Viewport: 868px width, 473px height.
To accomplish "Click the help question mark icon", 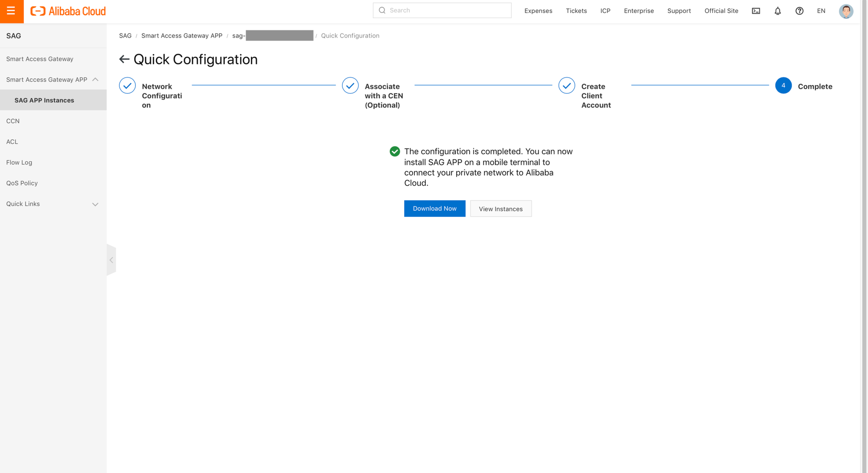I will pyautogui.click(x=799, y=11).
